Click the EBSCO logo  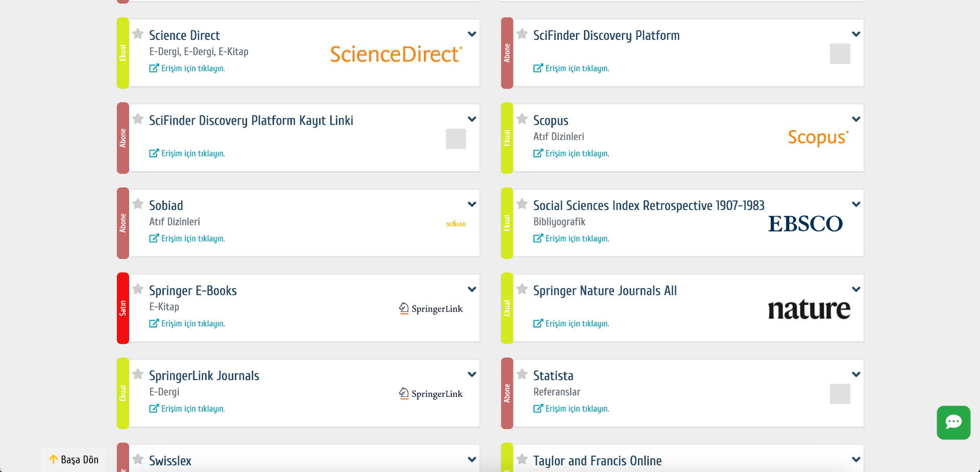coord(805,224)
